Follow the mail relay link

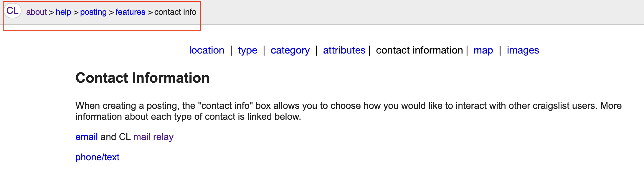click(153, 137)
